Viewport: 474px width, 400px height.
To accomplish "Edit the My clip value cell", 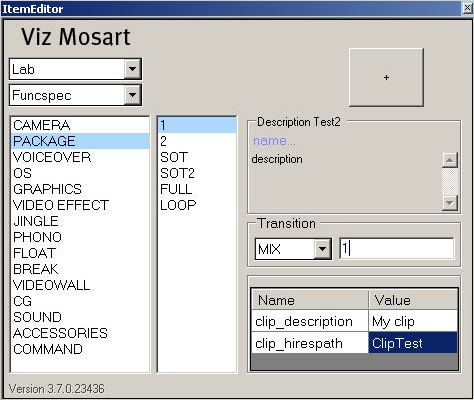I will pyautogui.click(x=413, y=321).
